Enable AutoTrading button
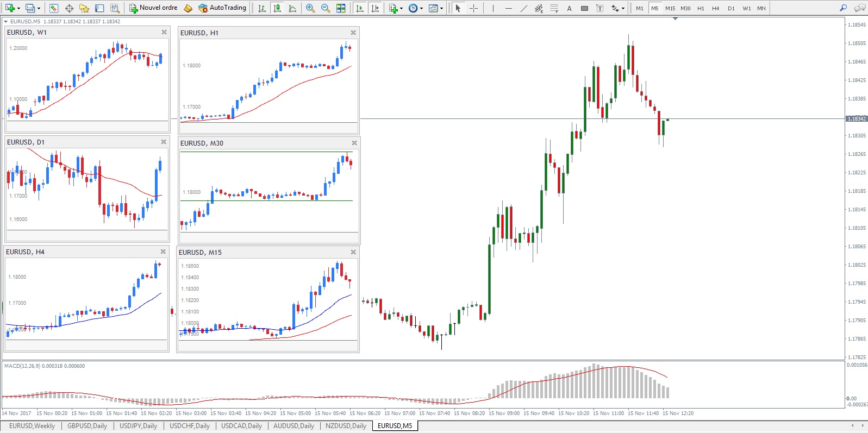 point(222,8)
